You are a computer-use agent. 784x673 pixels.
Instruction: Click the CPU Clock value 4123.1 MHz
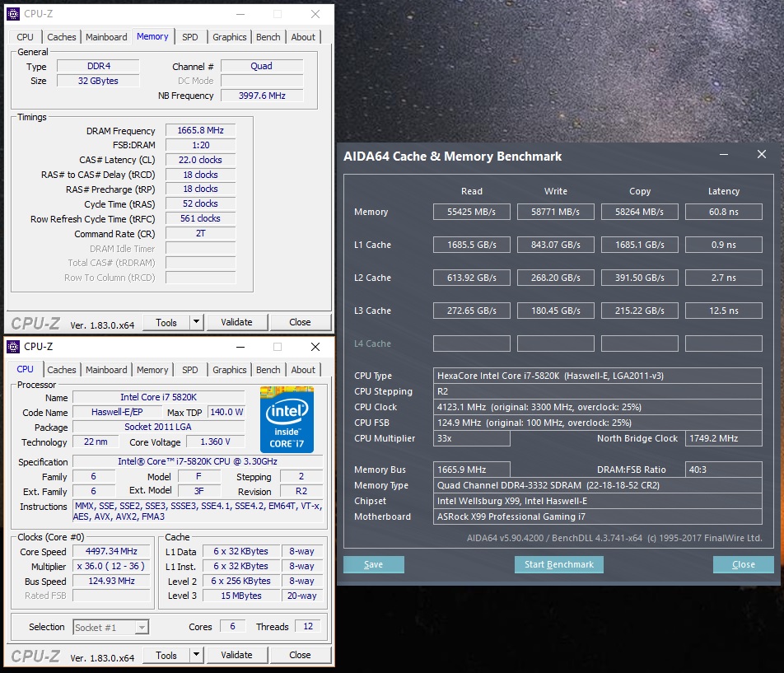pyautogui.click(x=598, y=407)
